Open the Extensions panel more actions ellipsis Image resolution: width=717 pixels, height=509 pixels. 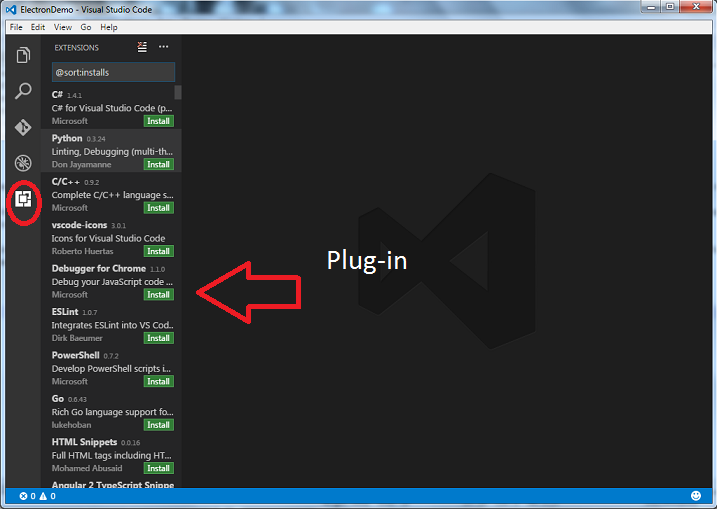(163, 47)
